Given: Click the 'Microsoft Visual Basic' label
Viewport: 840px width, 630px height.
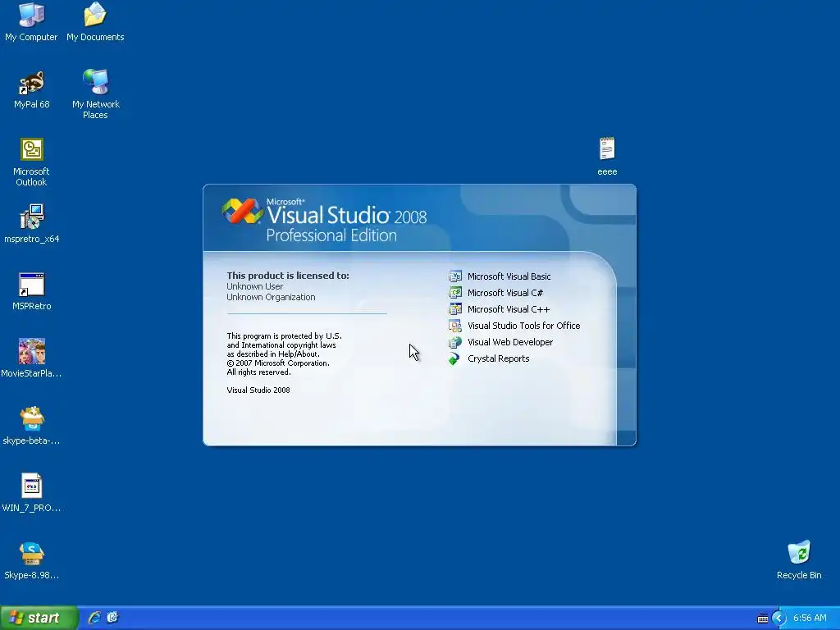Looking at the screenshot, I should coord(509,276).
